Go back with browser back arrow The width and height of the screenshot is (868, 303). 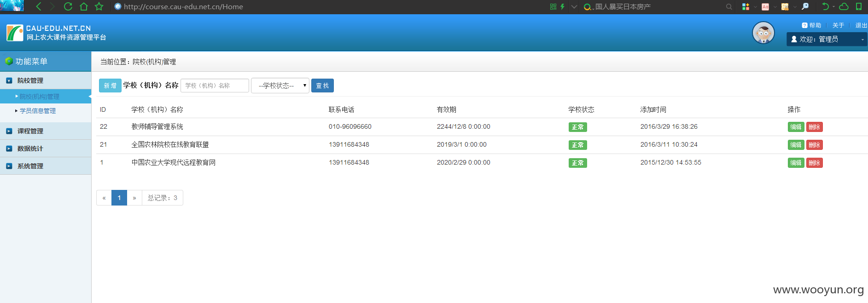(39, 6)
